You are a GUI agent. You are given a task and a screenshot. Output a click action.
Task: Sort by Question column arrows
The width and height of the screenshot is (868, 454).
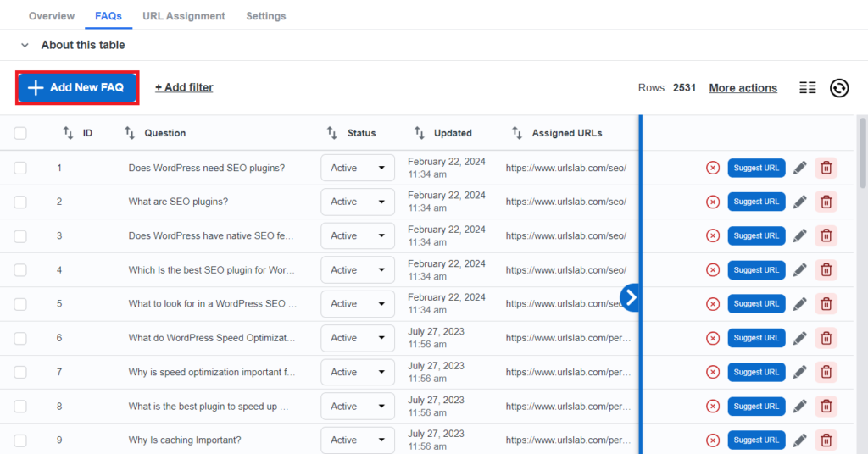(x=130, y=133)
